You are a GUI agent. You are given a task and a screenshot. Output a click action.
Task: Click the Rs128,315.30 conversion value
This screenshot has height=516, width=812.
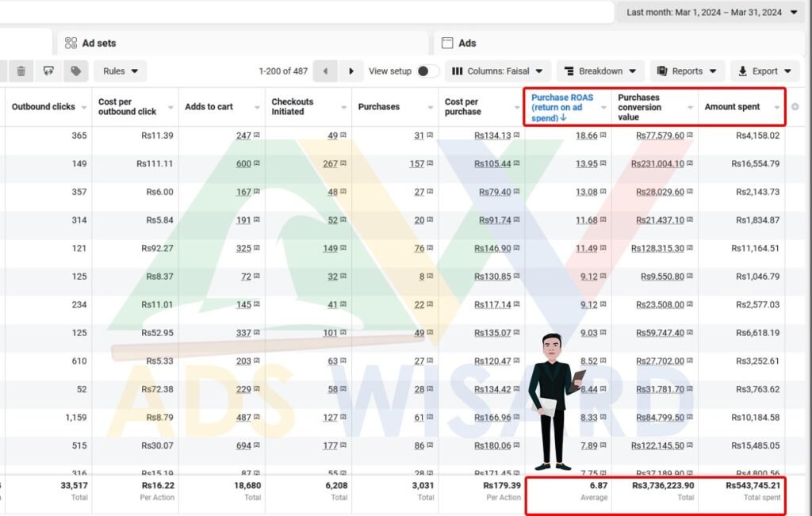[657, 248]
